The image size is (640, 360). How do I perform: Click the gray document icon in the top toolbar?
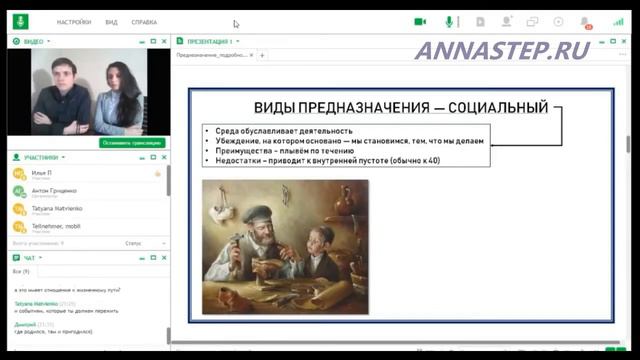coord(480,22)
